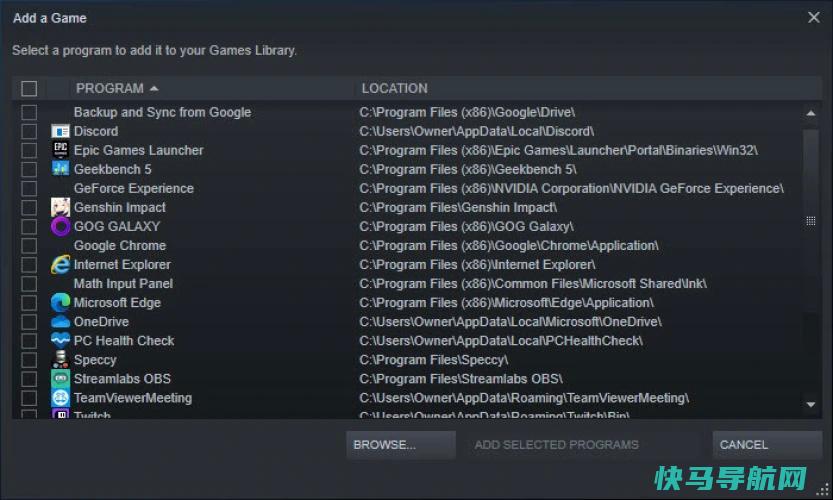Select the GeForce Experience checkbox
Viewport: 833px width, 500px height.
pos(29,189)
